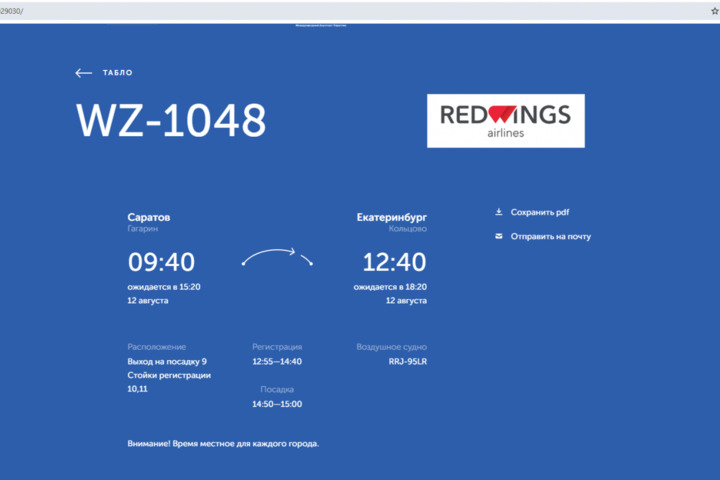Click the bookmark star in address bar
Image resolution: width=720 pixels, height=480 pixels.
pyautogui.click(x=715, y=11)
